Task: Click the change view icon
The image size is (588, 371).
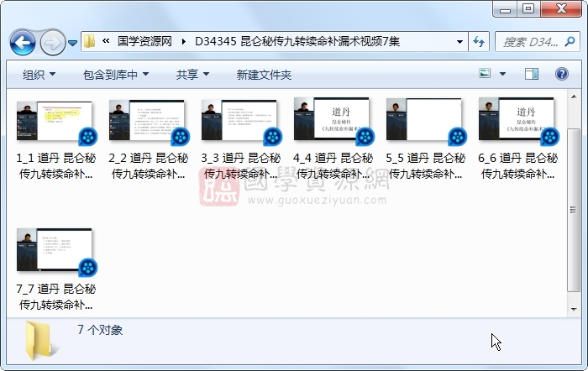Action: click(x=485, y=75)
